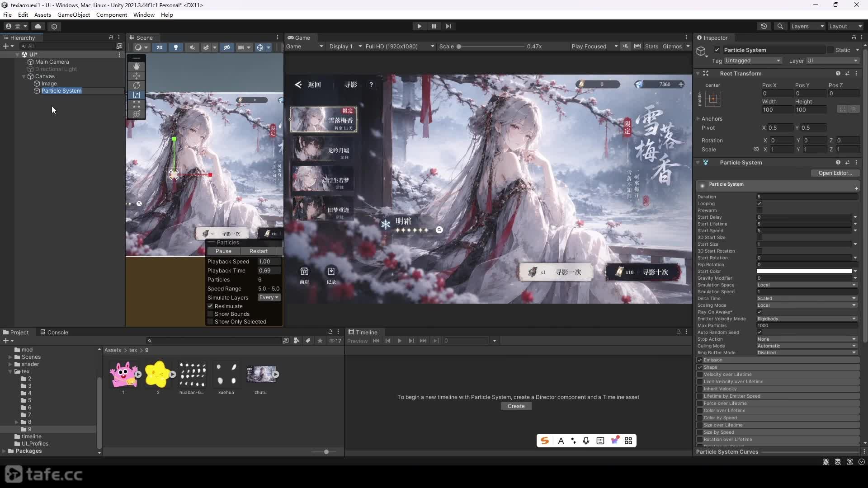
Task: Open the Tag dropdown showing Untagged
Action: (x=753, y=61)
